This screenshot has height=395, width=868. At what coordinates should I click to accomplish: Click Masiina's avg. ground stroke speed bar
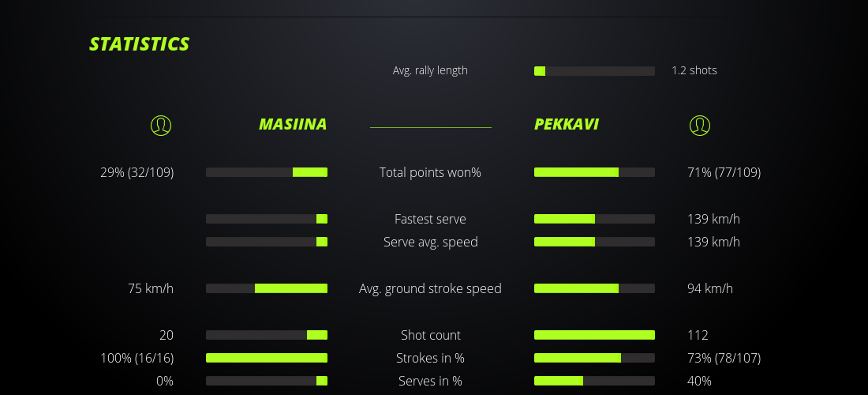click(267, 288)
